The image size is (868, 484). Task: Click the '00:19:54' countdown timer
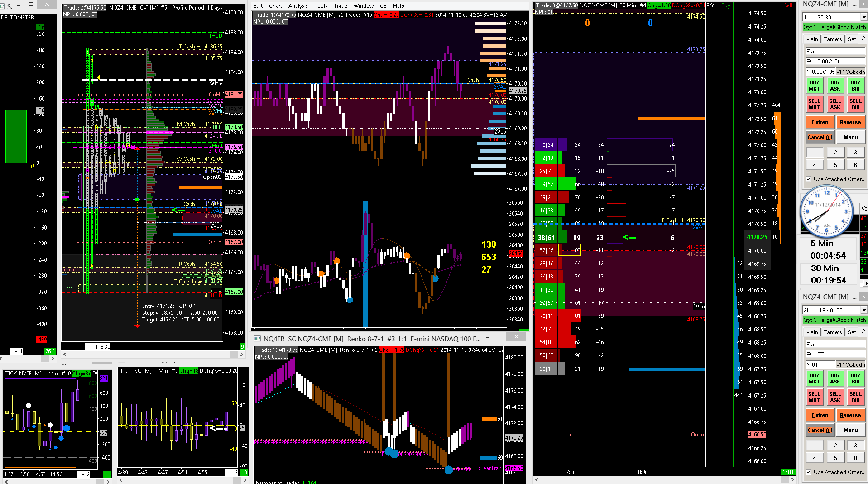828,280
